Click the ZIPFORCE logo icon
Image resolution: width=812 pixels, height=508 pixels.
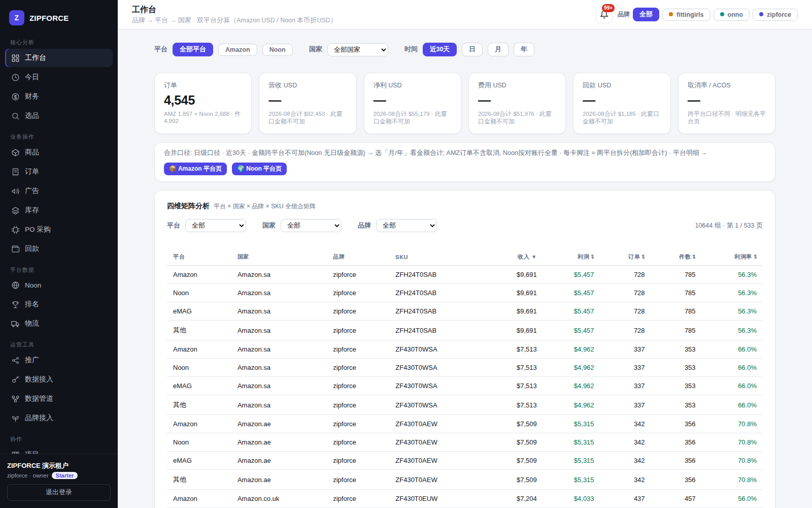point(17,18)
